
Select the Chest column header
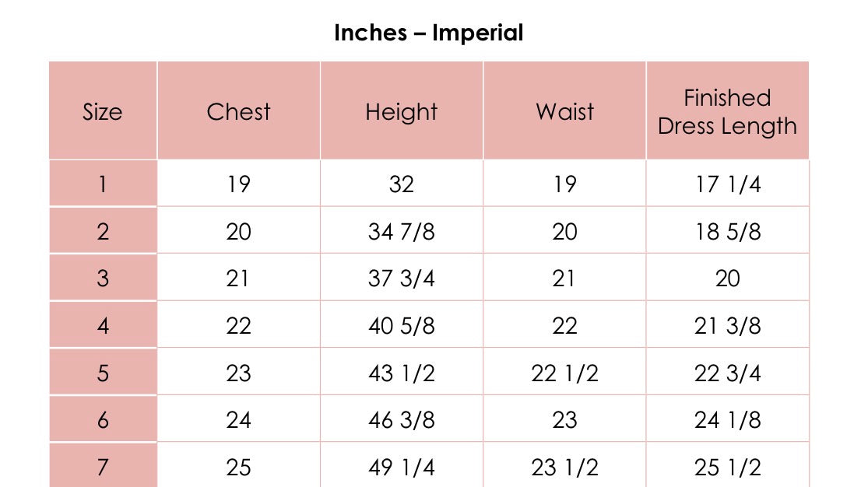(238, 111)
